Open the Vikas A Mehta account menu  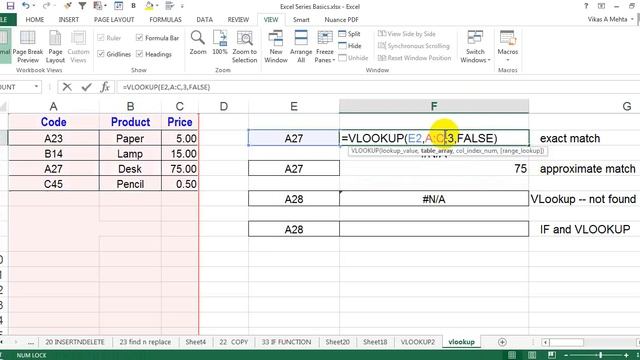coord(611,19)
